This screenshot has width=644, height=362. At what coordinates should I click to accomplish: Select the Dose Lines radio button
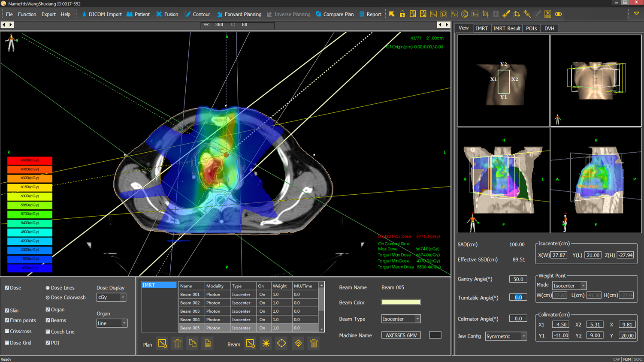pyautogui.click(x=48, y=288)
